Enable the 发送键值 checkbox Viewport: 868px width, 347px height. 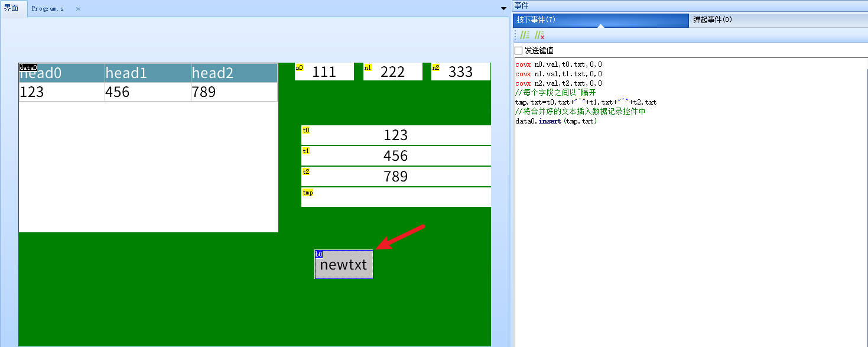coord(519,51)
